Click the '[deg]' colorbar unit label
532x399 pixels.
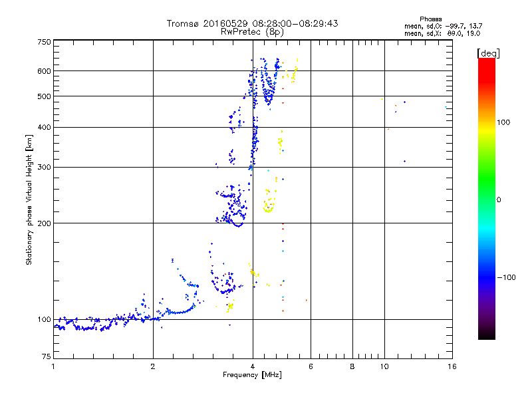488,53
